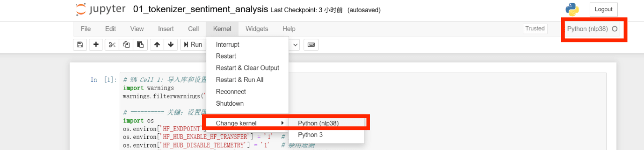Click the Python (nlp38) kernel name indicator

pos(587,29)
